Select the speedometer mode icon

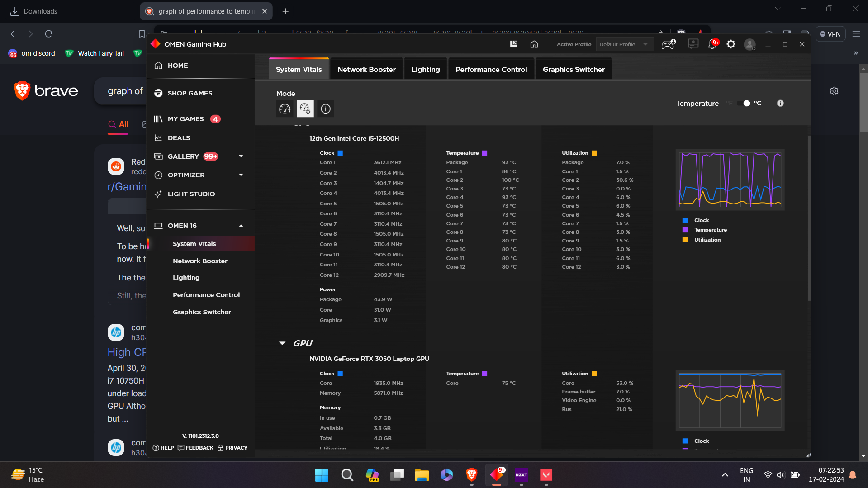[285, 109]
